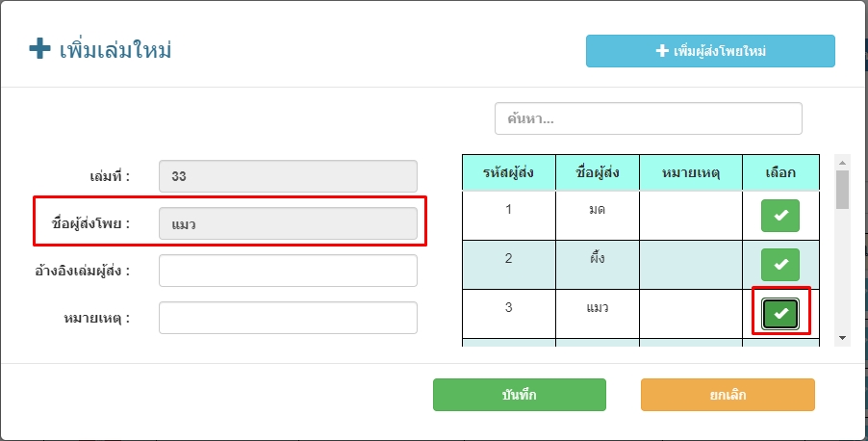Click the รหัสผู้ส่ง column header
The height and width of the screenshot is (441, 868).
pos(508,172)
